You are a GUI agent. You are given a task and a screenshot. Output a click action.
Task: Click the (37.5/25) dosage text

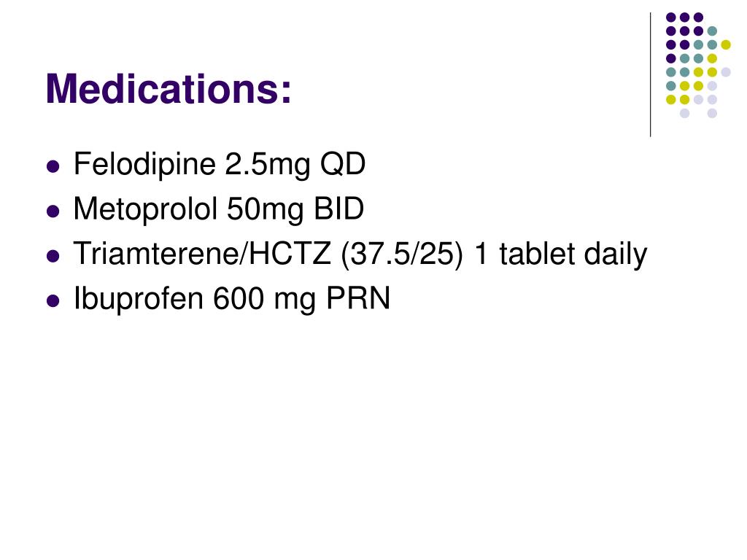pyautogui.click(x=402, y=254)
